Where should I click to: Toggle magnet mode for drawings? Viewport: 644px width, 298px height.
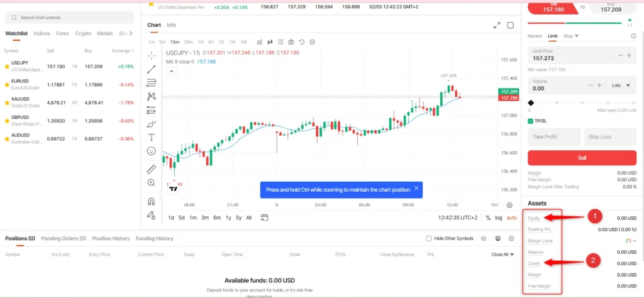click(x=151, y=201)
